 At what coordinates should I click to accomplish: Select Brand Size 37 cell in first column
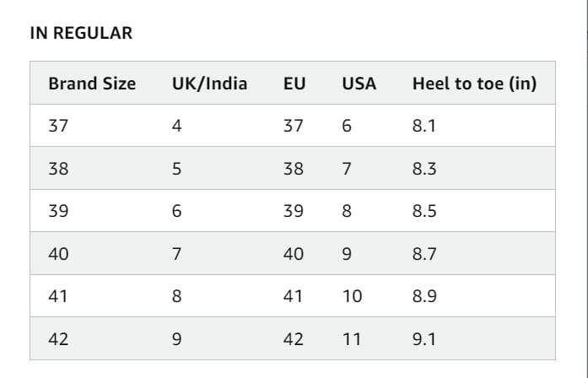pyautogui.click(x=59, y=126)
